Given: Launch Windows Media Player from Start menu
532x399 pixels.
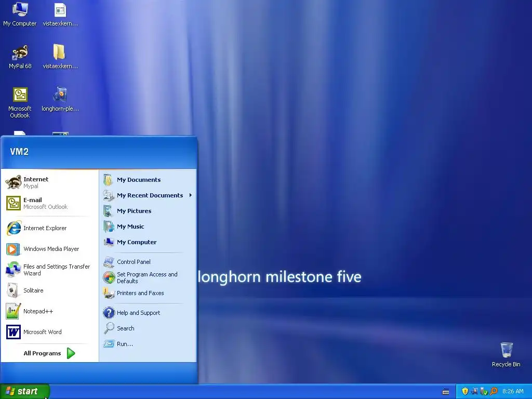Looking at the screenshot, I should (x=49, y=249).
